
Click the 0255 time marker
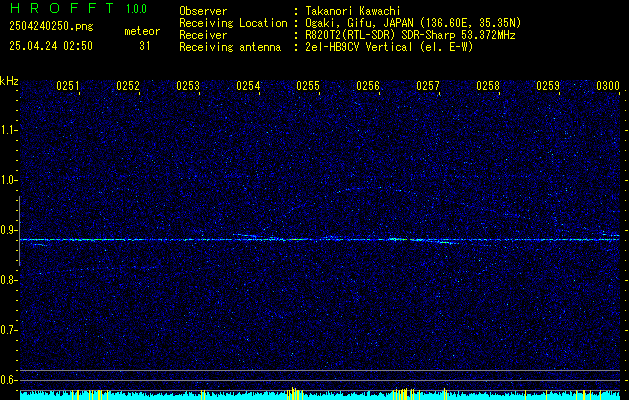coord(308,86)
